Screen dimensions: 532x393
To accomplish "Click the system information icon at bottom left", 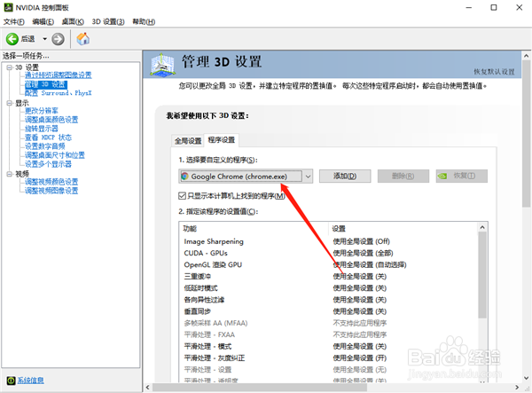I will [x=11, y=381].
